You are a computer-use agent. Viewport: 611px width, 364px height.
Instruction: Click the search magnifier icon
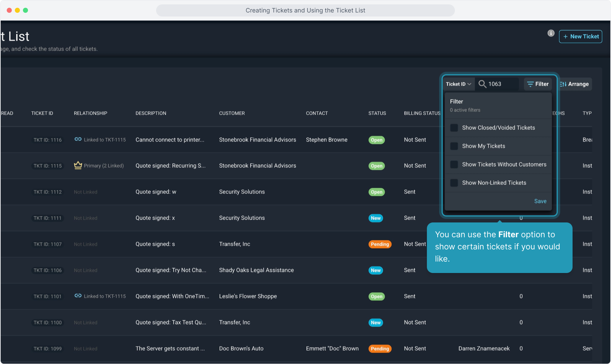[x=482, y=84]
